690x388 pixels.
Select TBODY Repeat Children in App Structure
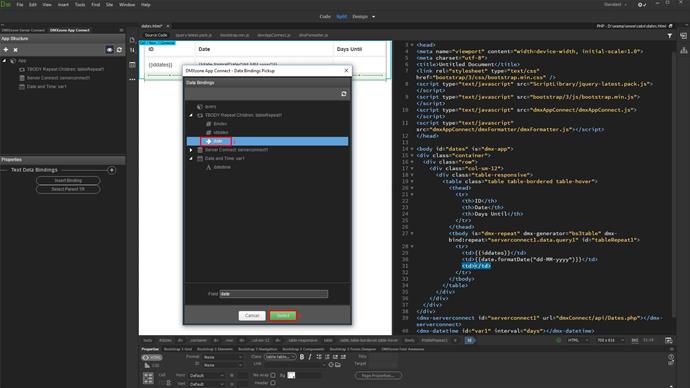tap(66, 69)
